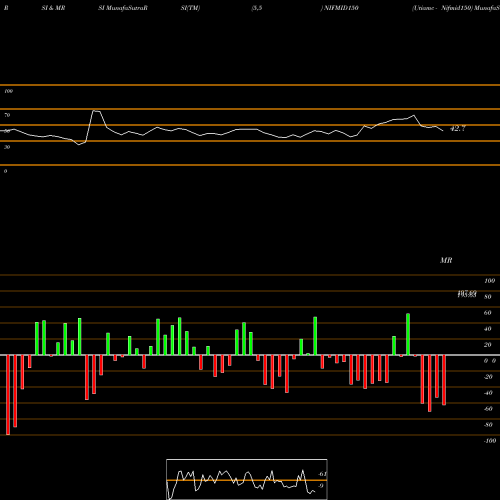This screenshot has height=500, width=500.
Task: Click the 61 value in the mini chart
Action: coord(322,474)
